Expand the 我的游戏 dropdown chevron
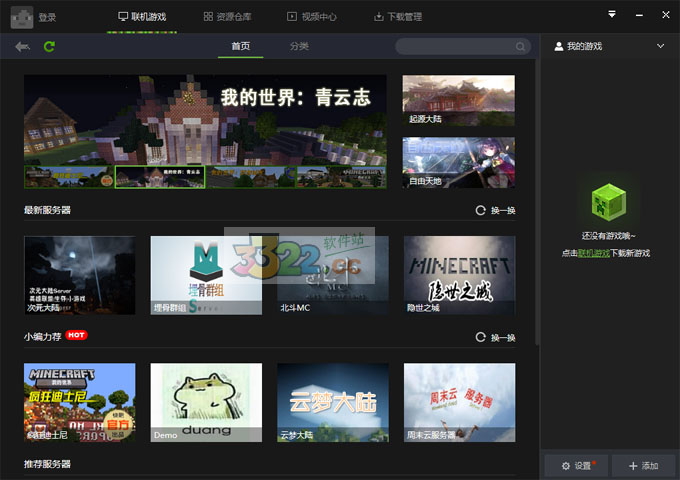 660,46
